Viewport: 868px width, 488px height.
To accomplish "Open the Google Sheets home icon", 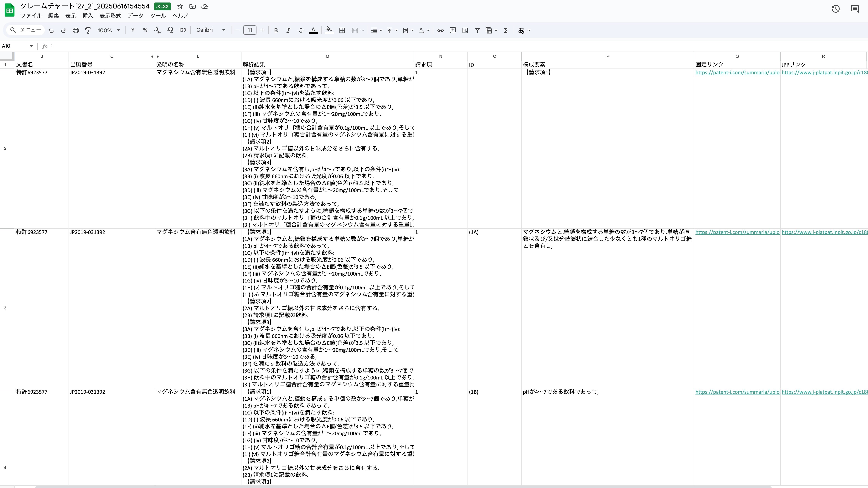I will (9, 10).
